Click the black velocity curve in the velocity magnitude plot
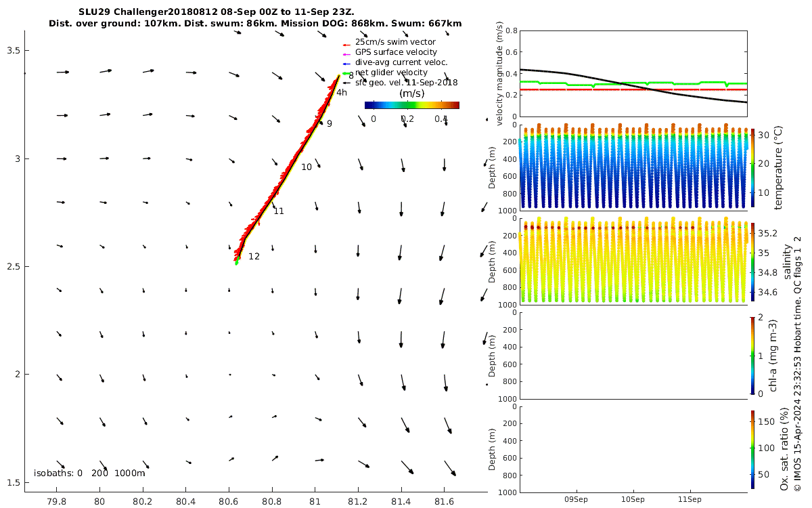The height and width of the screenshot is (508, 812). (633, 85)
